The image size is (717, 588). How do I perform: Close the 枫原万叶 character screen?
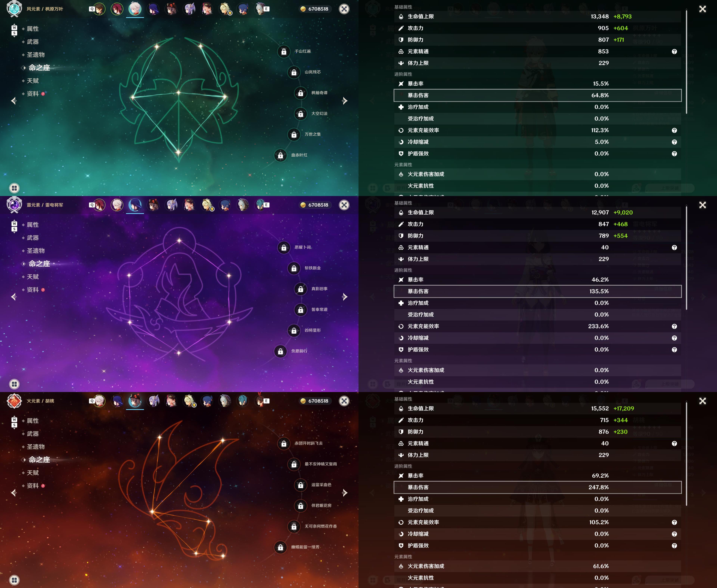coord(344,9)
